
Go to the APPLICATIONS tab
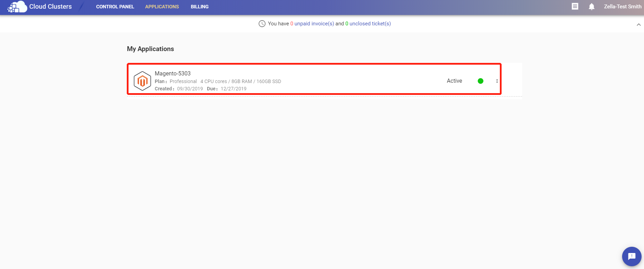(x=162, y=7)
